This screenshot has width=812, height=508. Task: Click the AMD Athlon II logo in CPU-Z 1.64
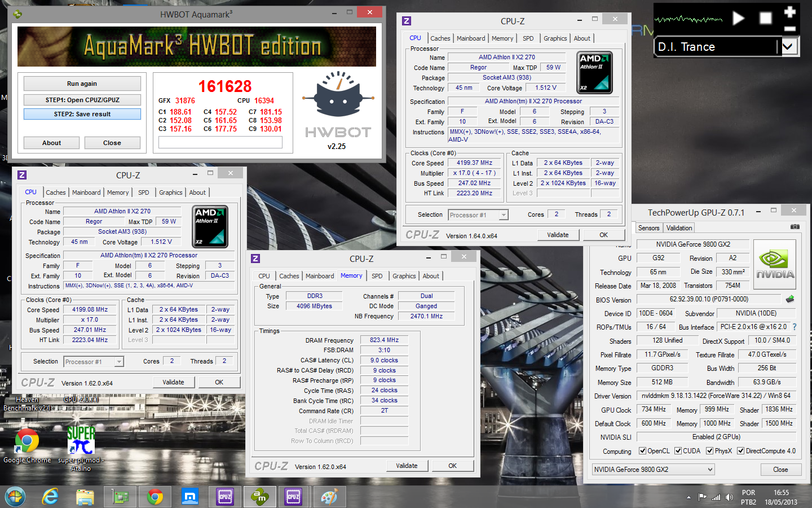pos(595,72)
